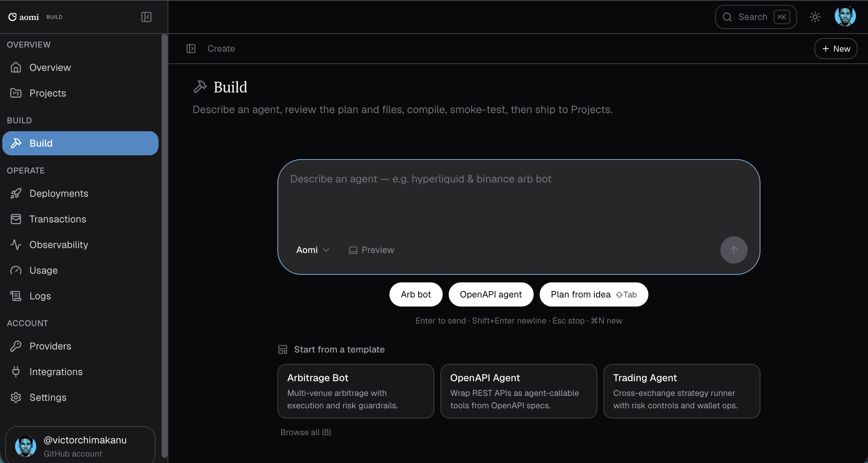Click the BUILD badge next to aomi
This screenshot has width=868, height=463.
(x=54, y=17)
